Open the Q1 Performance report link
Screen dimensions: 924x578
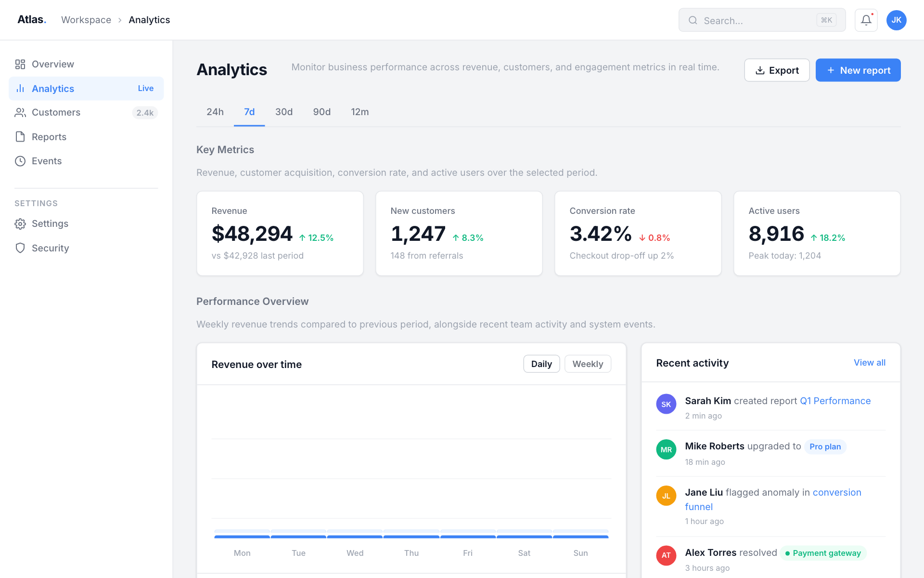pos(835,401)
